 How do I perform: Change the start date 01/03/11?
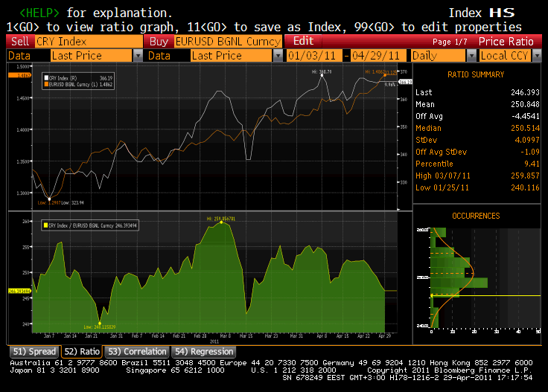point(314,56)
